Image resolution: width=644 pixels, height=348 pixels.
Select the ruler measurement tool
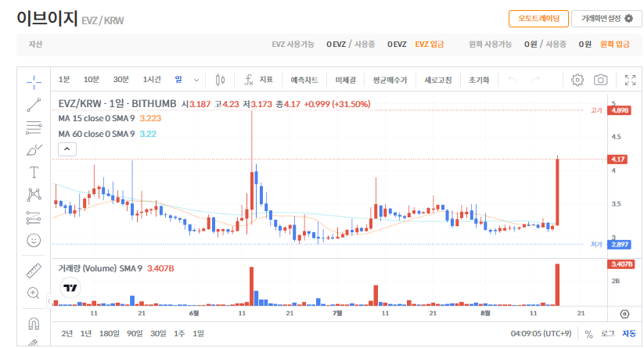click(x=34, y=271)
